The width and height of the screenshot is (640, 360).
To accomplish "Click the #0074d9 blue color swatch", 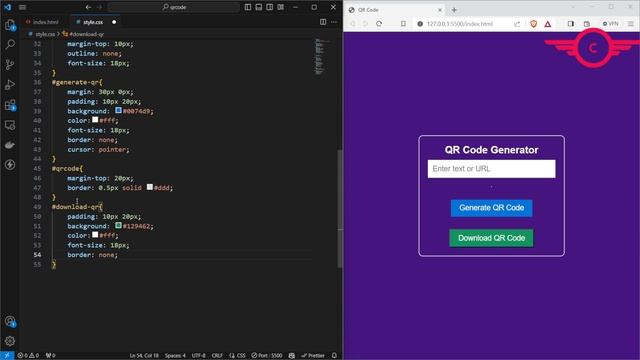I will point(118,110).
